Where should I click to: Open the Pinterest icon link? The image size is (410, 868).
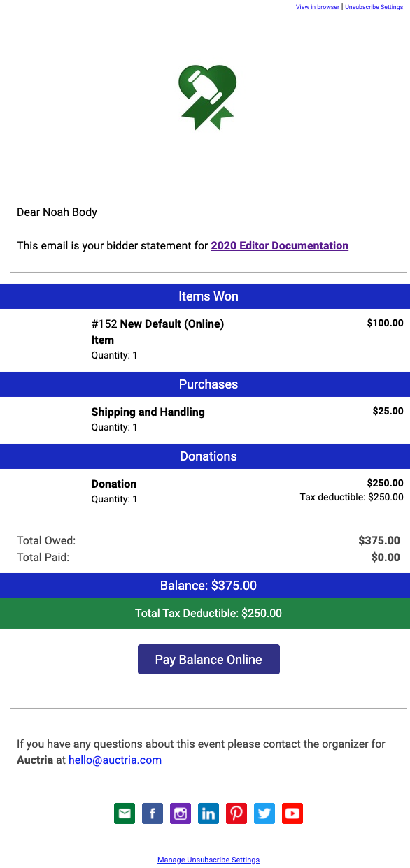point(236,813)
